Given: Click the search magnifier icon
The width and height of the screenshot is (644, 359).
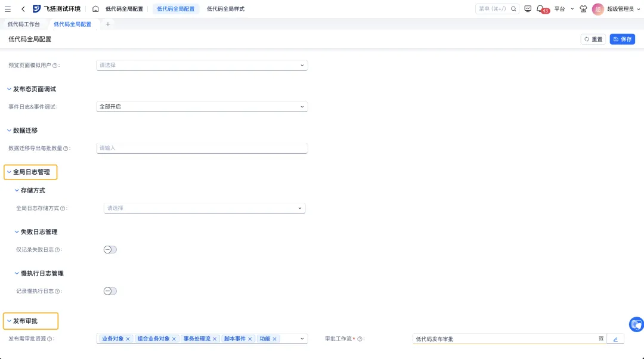Looking at the screenshot, I should (x=513, y=8).
